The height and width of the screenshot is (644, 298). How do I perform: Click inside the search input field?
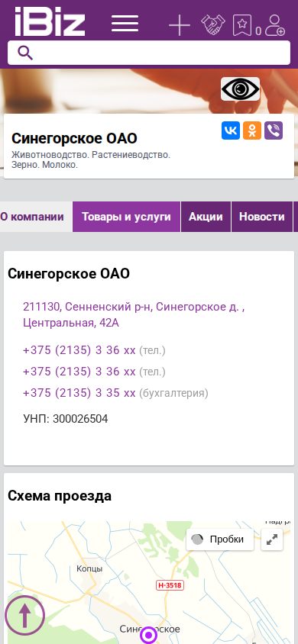click(x=149, y=53)
